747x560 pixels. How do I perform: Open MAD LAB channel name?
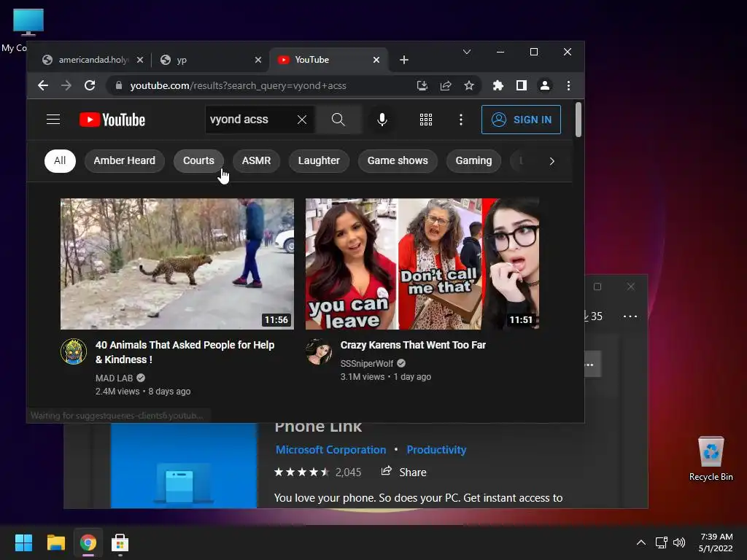click(114, 378)
